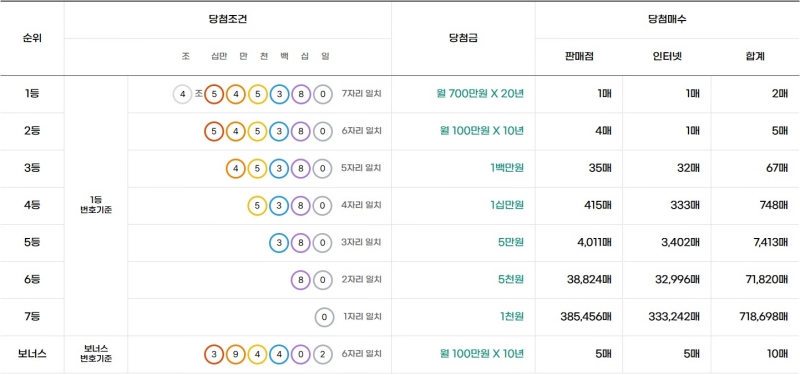Click the yellow ball 4 in the 보너스 row
The height and width of the screenshot is (375, 800).
point(258,354)
